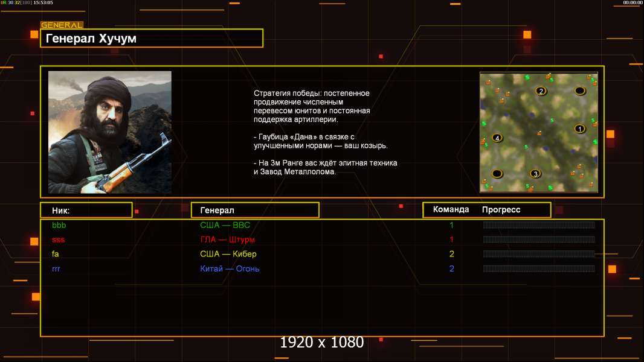Click the map preview thumbnail
The image size is (644, 362).
click(x=539, y=132)
